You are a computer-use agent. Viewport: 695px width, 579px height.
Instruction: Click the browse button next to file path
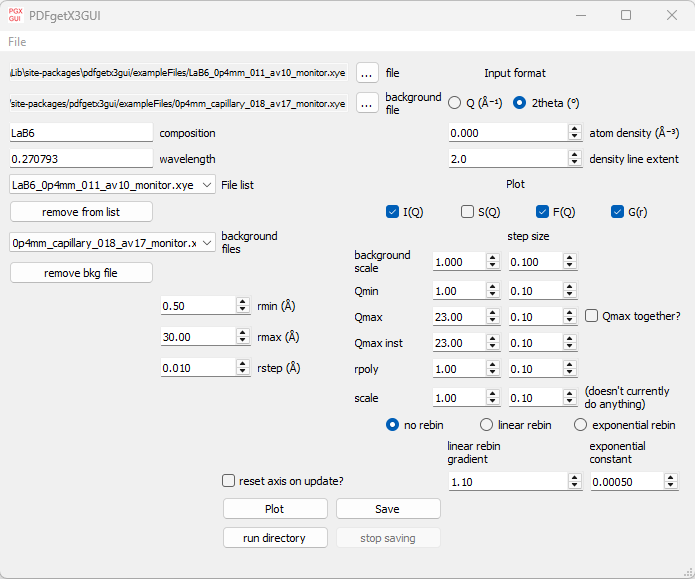(x=367, y=73)
